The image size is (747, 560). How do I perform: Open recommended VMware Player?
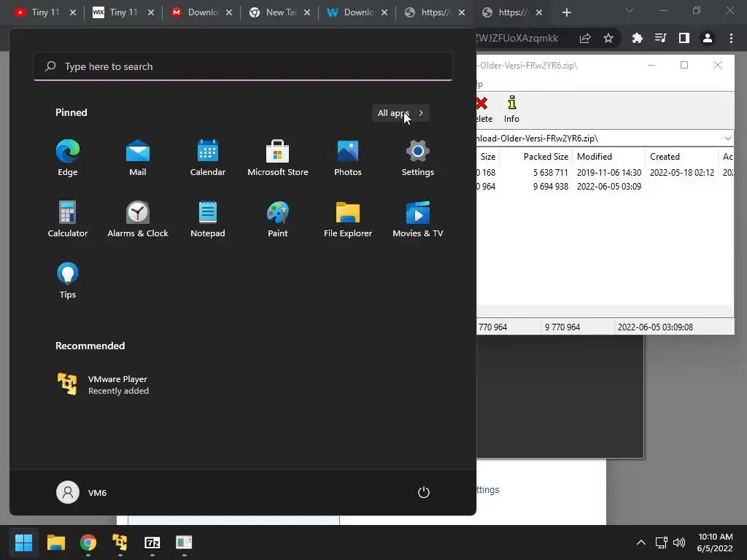(103, 384)
